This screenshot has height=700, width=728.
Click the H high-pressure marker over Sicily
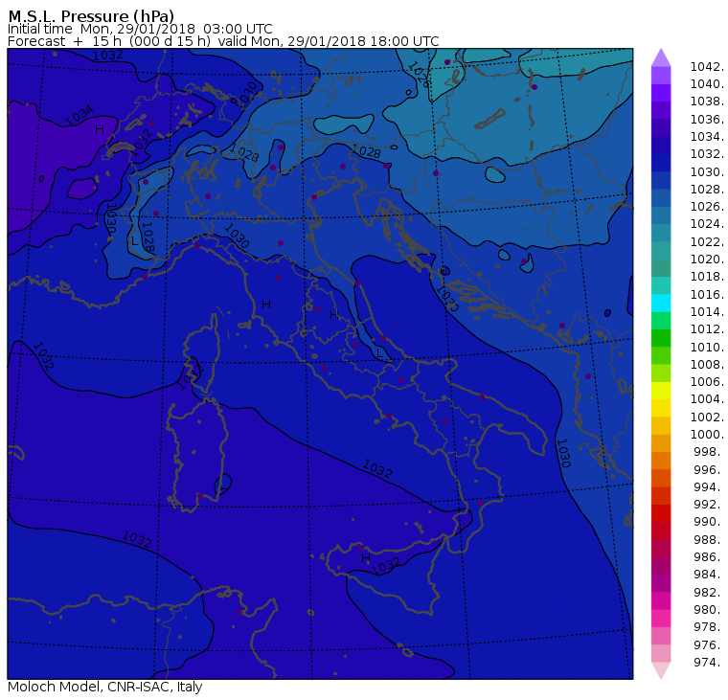click(x=365, y=557)
